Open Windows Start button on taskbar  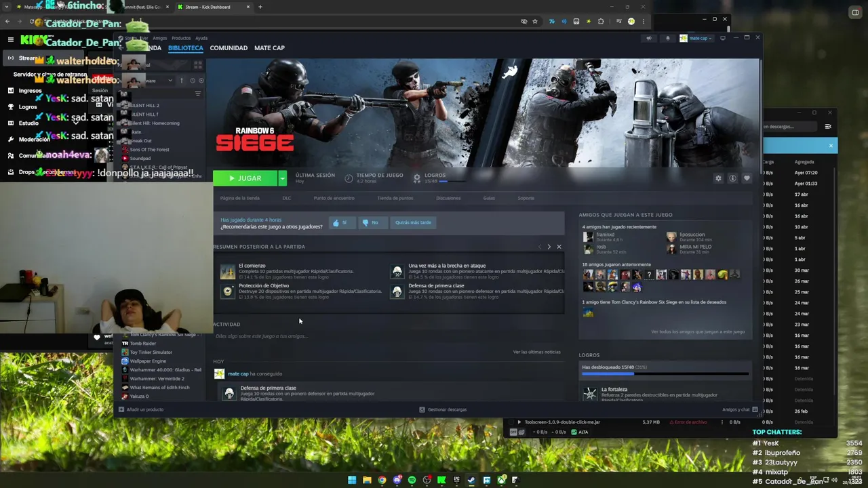(352, 480)
